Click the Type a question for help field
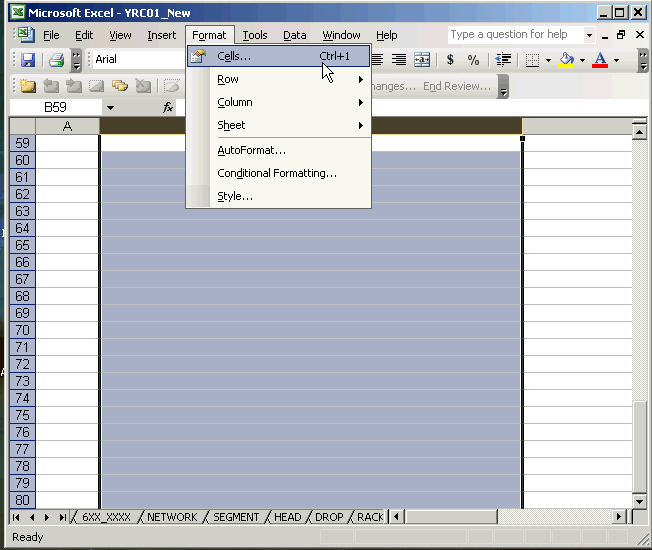652x550 pixels. 515,35
